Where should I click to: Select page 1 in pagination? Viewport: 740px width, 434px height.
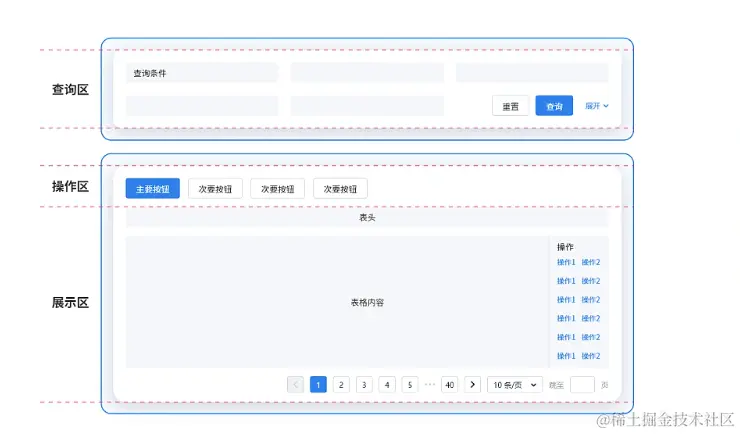tap(318, 385)
